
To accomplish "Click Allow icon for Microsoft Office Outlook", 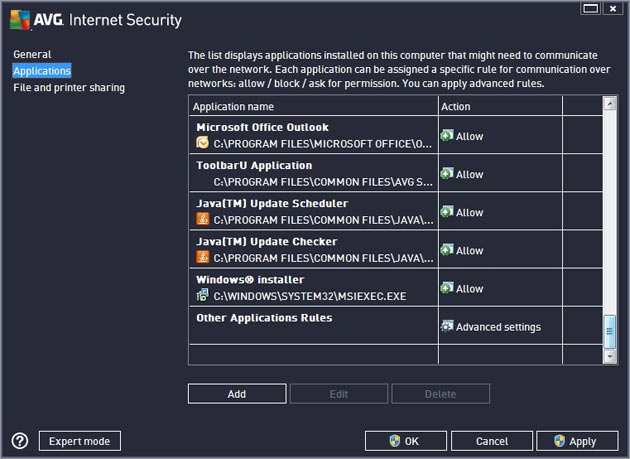I will [447, 135].
